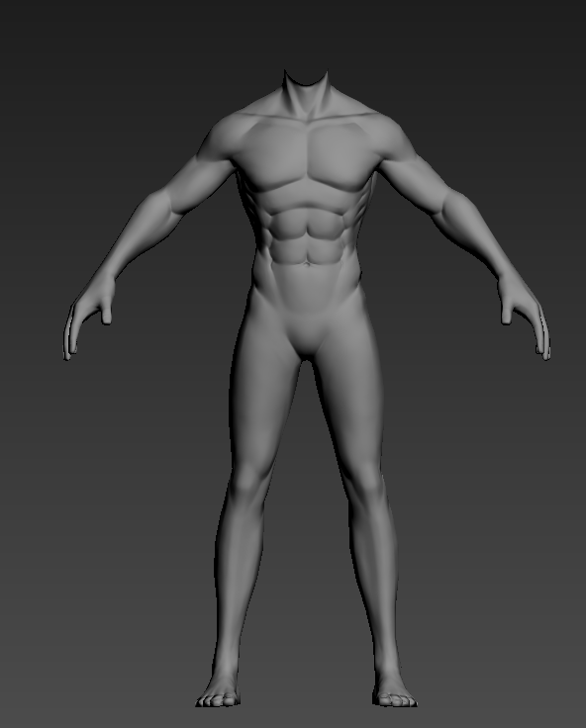Click the shin of the screen-right leg
Image resolution: width=586 pixels, height=728 pixels.
[374, 581]
